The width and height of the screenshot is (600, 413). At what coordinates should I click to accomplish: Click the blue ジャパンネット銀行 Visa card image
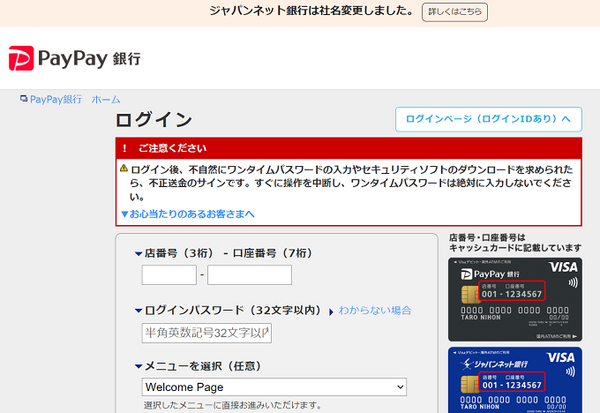pyautogui.click(x=515, y=380)
